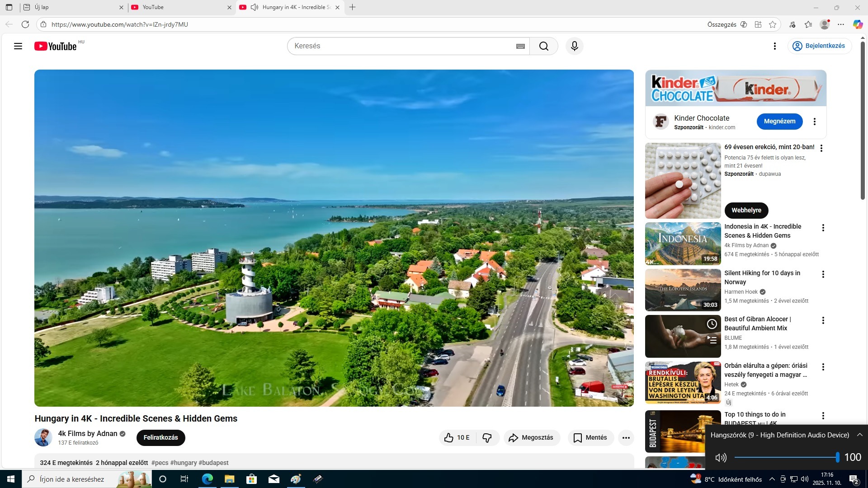
Task: Mute the volume flyout speaker icon
Action: [721, 457]
